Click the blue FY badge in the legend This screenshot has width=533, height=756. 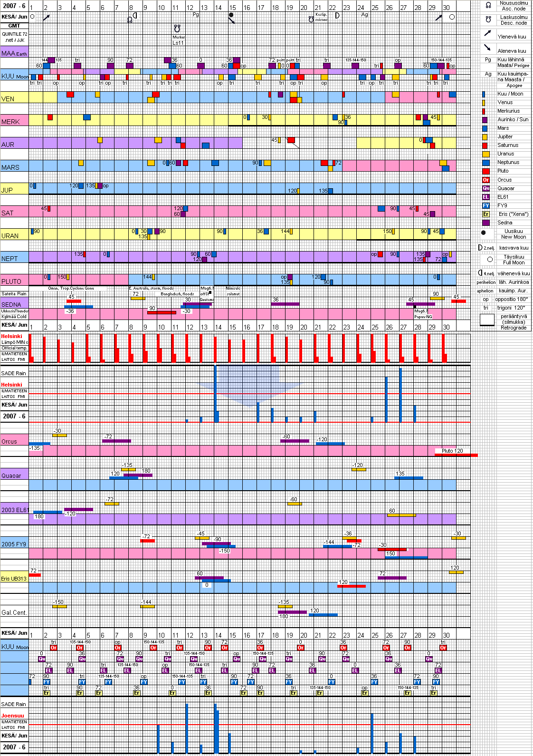485,205
